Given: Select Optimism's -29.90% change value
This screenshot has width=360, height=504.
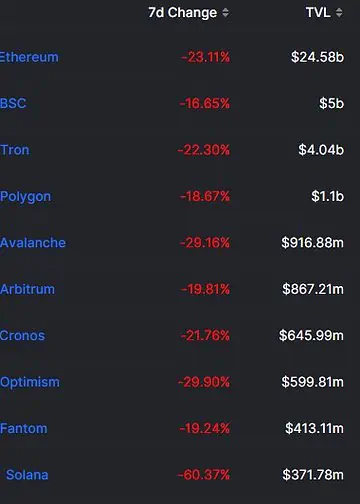Looking at the screenshot, I should (204, 382).
